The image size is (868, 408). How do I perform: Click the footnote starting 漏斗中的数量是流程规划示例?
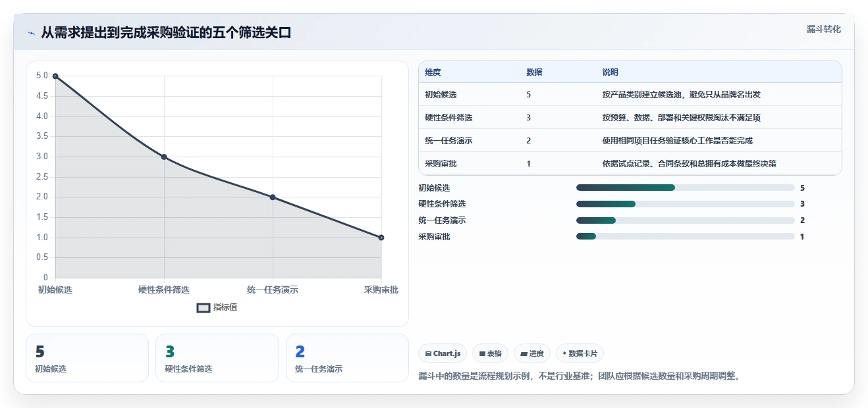[580, 376]
